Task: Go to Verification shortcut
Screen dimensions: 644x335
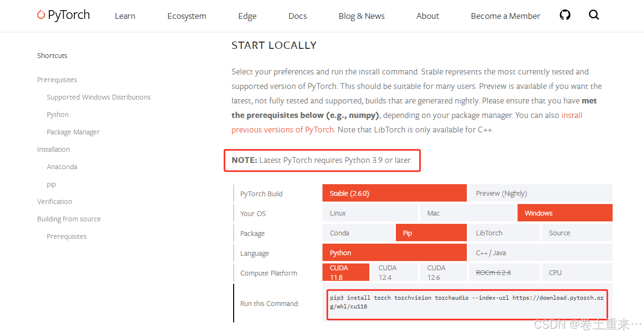Action: (55, 202)
